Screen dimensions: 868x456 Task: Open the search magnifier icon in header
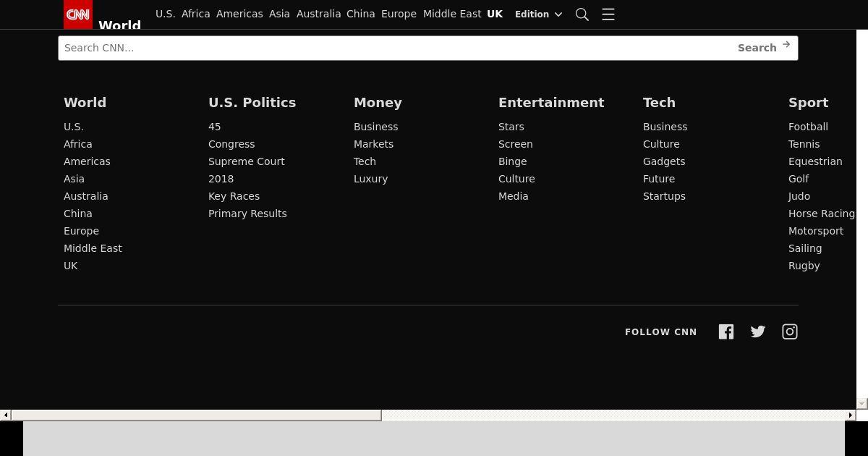click(x=582, y=14)
